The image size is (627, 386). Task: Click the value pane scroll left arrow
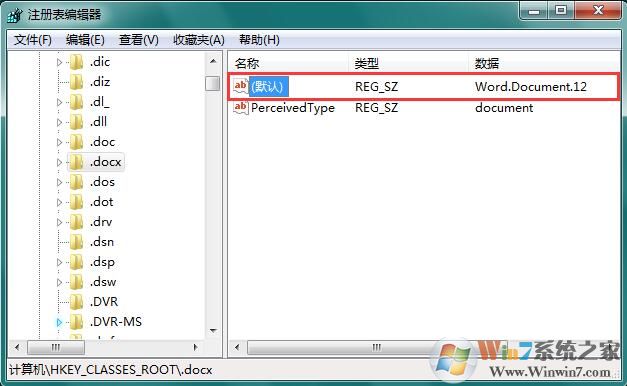click(x=237, y=347)
